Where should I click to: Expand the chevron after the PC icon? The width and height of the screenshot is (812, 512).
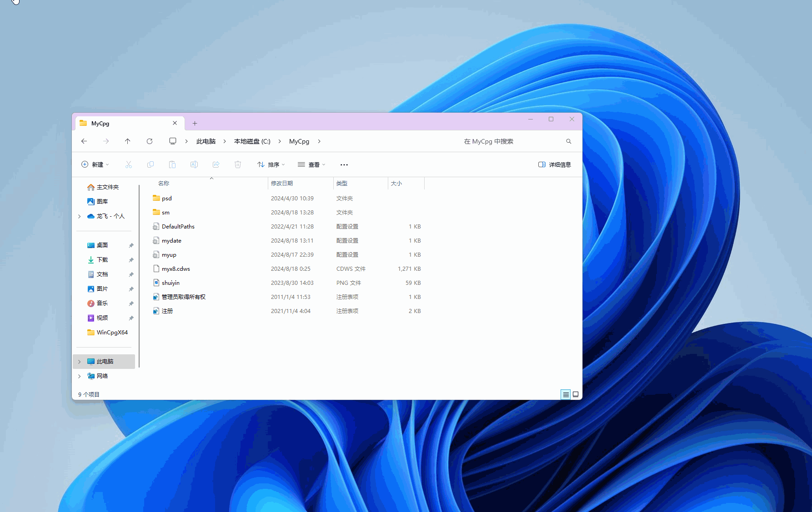click(x=186, y=141)
